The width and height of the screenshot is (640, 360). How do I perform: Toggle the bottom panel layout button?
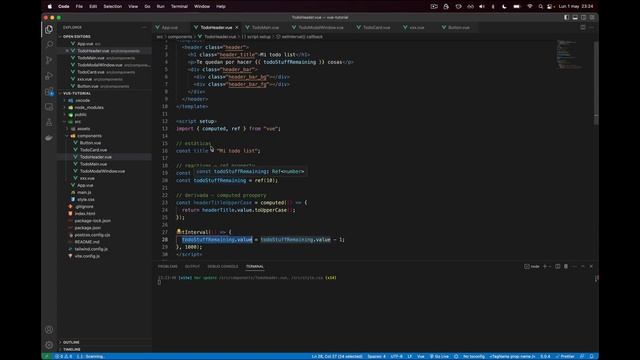point(575,18)
